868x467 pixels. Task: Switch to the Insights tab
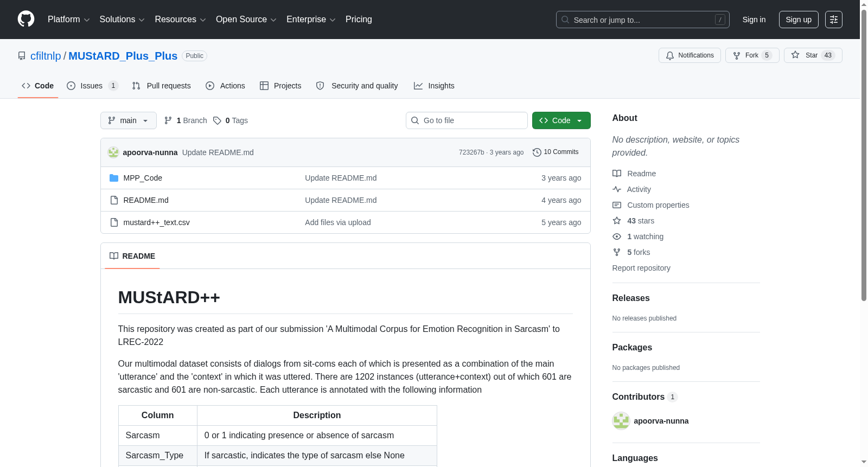click(x=434, y=86)
